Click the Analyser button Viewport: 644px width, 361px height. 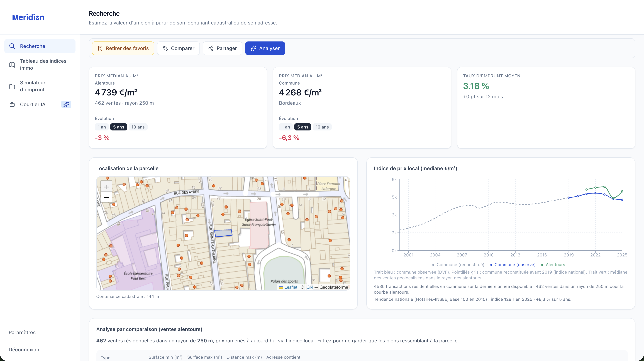point(265,48)
